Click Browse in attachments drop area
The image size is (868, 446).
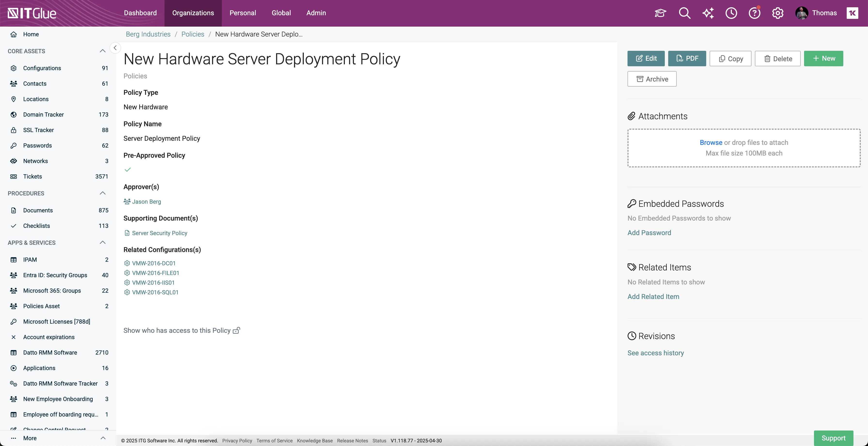(x=711, y=142)
